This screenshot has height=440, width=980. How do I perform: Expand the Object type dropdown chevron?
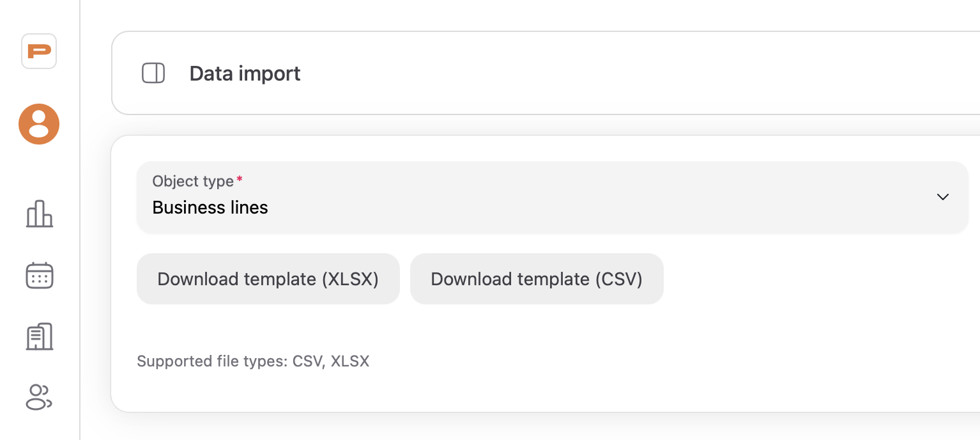pos(942,197)
